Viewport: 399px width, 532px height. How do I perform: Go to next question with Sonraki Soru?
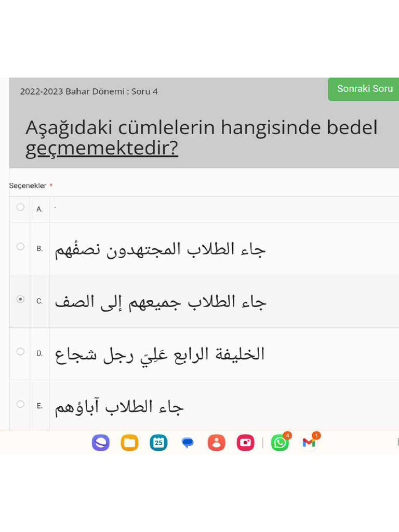tap(364, 89)
